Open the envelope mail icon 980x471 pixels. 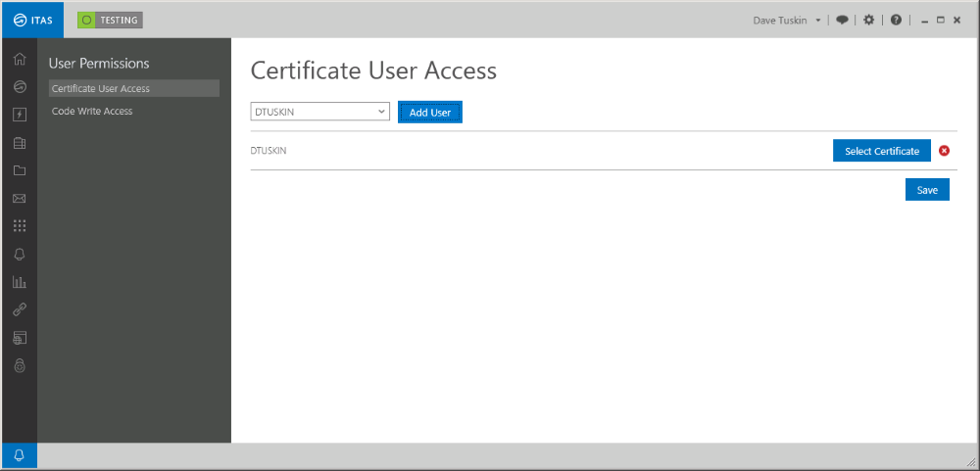pyautogui.click(x=20, y=199)
